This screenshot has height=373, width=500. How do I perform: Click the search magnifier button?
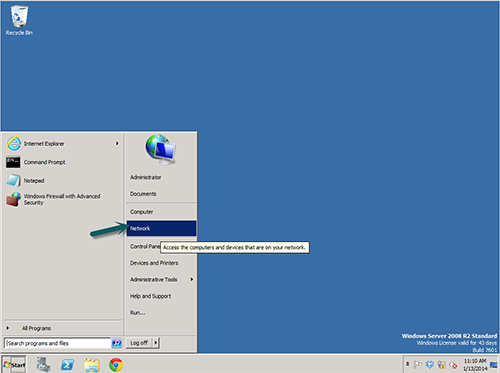pos(117,343)
